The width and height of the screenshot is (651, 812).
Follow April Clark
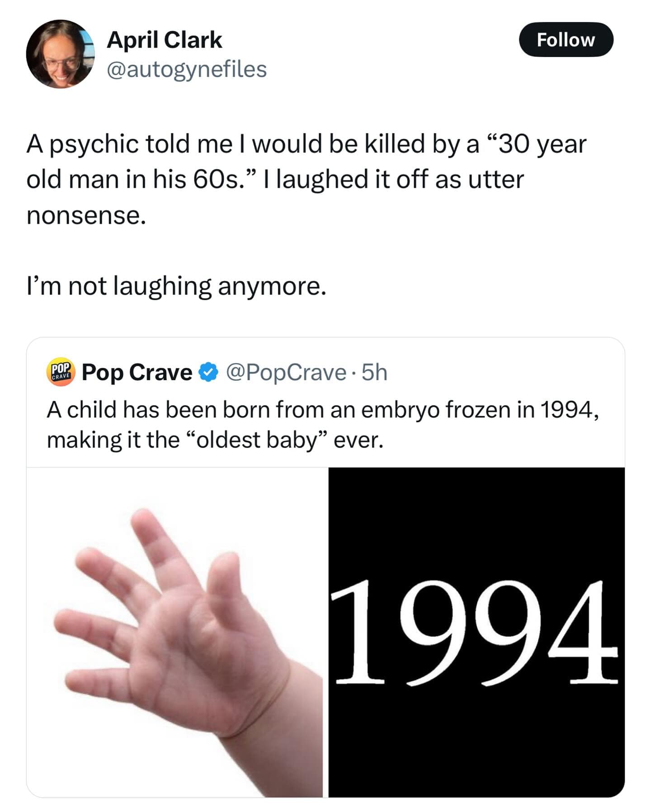[x=566, y=40]
